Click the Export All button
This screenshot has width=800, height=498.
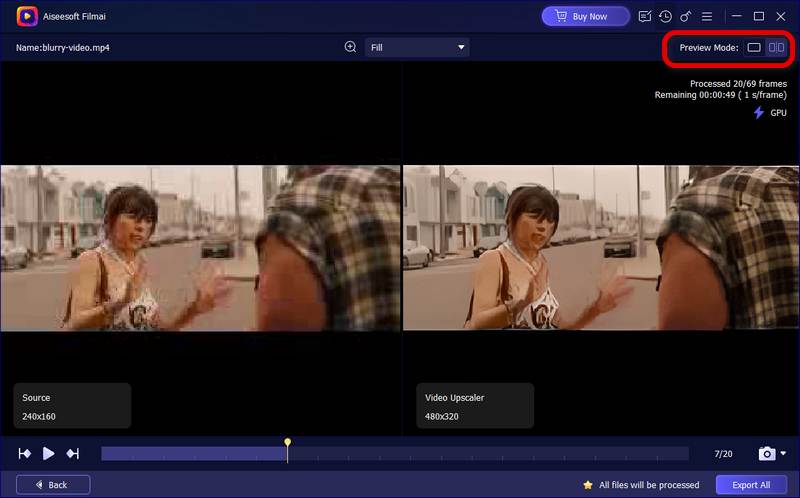pos(751,485)
